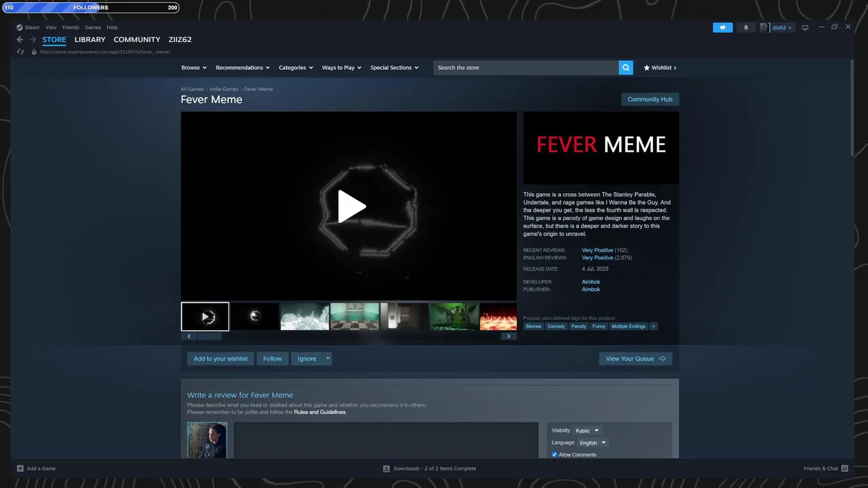Open the Steam menu
This screenshot has height=488, width=868.
[32, 28]
